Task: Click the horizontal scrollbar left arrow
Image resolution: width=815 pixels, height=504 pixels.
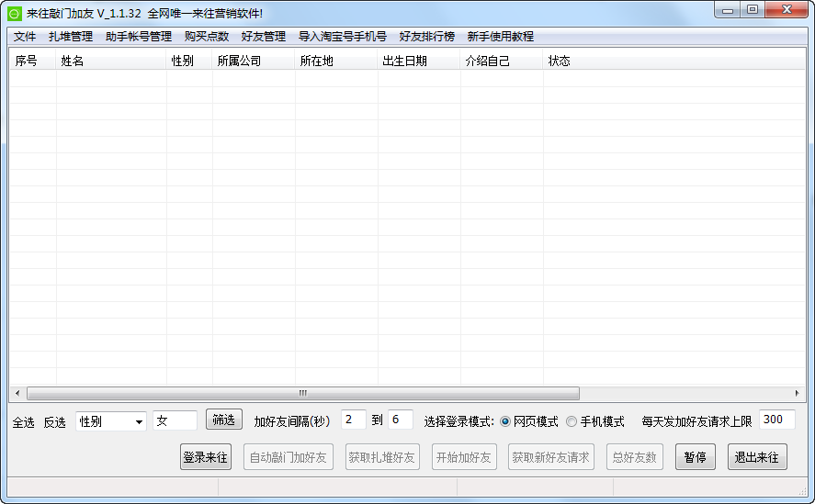Action: click(17, 393)
